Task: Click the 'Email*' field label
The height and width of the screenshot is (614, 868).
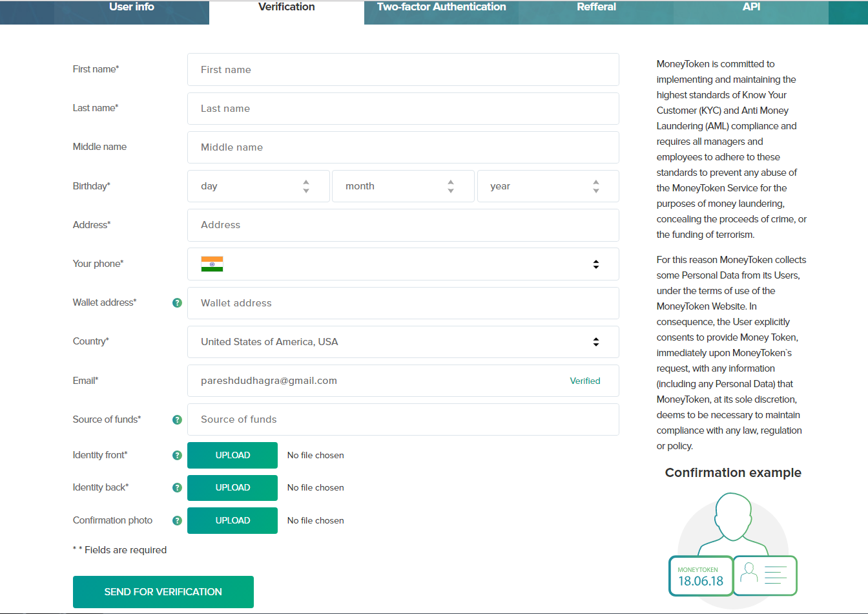Action: (86, 381)
